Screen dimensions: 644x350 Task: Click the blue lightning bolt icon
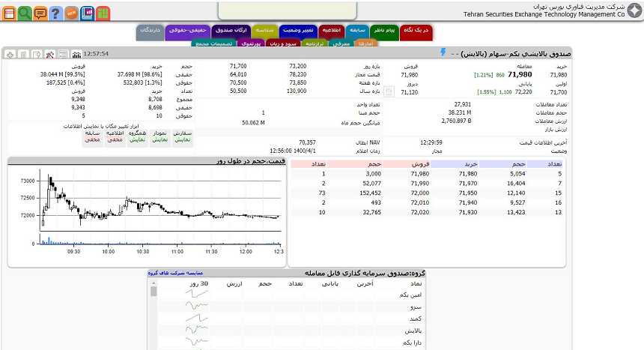point(443,53)
